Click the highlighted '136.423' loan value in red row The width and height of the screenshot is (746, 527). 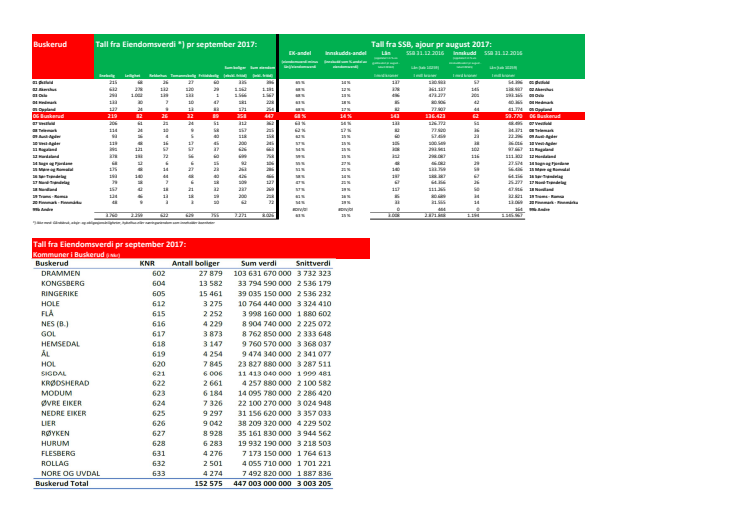pos(435,116)
